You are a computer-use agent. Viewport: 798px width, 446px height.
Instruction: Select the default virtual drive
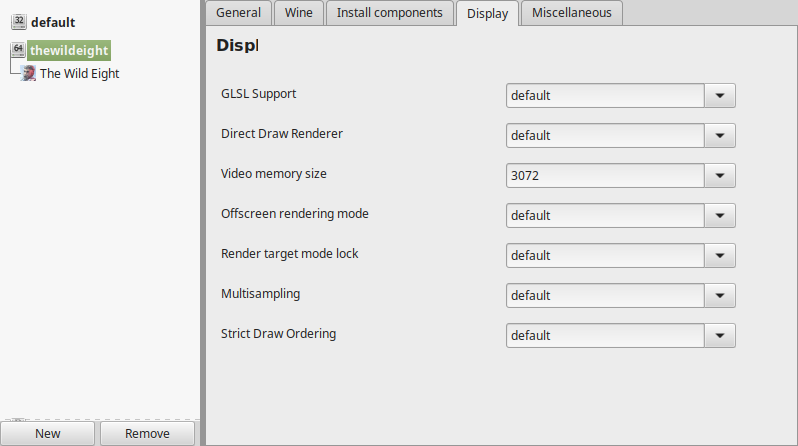point(53,22)
